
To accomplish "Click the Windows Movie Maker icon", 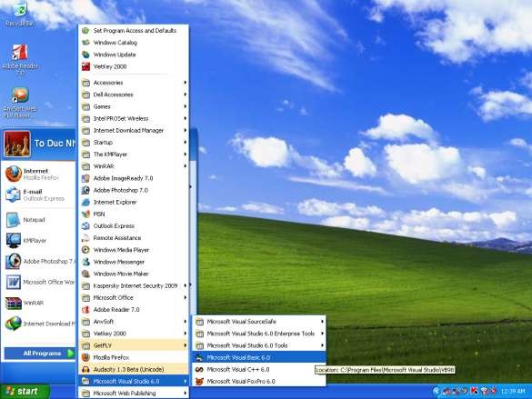I will pos(85,274).
